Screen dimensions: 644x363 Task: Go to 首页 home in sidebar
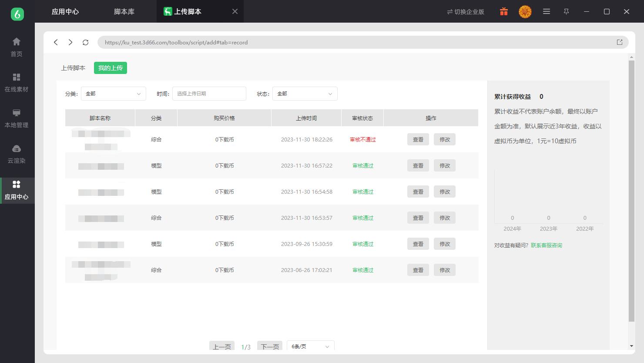(17, 47)
